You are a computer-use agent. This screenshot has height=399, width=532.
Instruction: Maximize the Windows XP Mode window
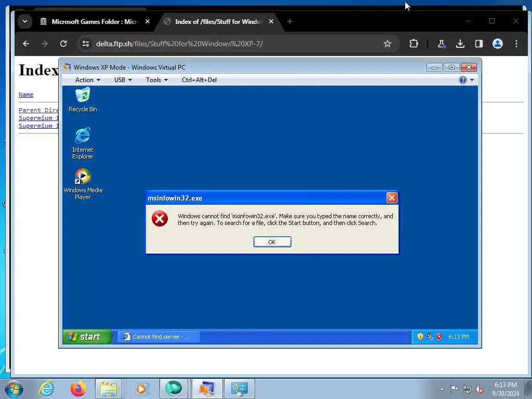tap(451, 68)
